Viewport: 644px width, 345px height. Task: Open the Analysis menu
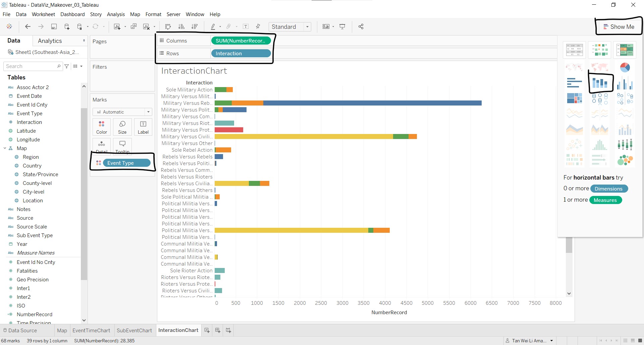click(x=116, y=14)
